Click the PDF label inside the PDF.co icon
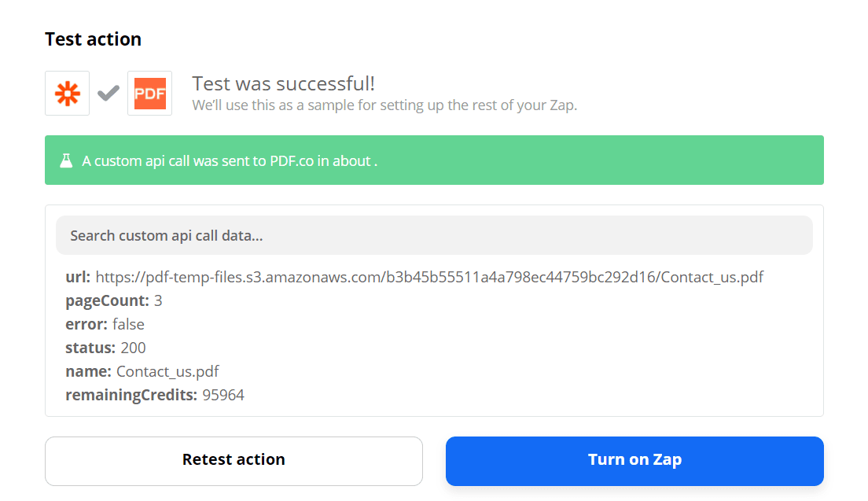868x501 pixels. (x=149, y=94)
